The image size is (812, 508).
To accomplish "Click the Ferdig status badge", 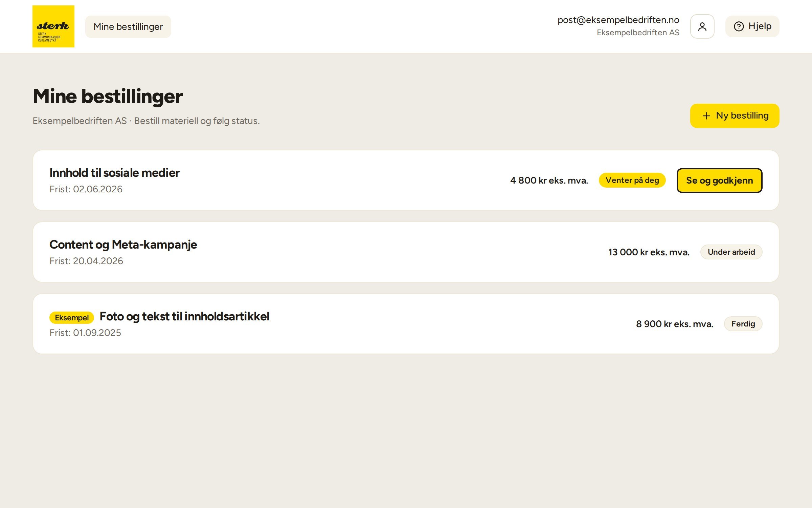I will 743,324.
